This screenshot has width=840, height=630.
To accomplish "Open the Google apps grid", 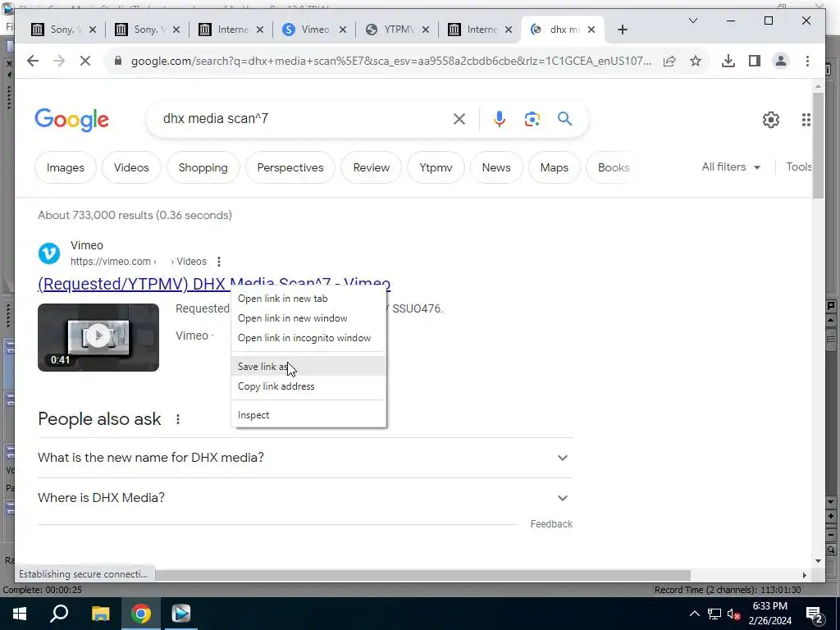I will coord(806,120).
